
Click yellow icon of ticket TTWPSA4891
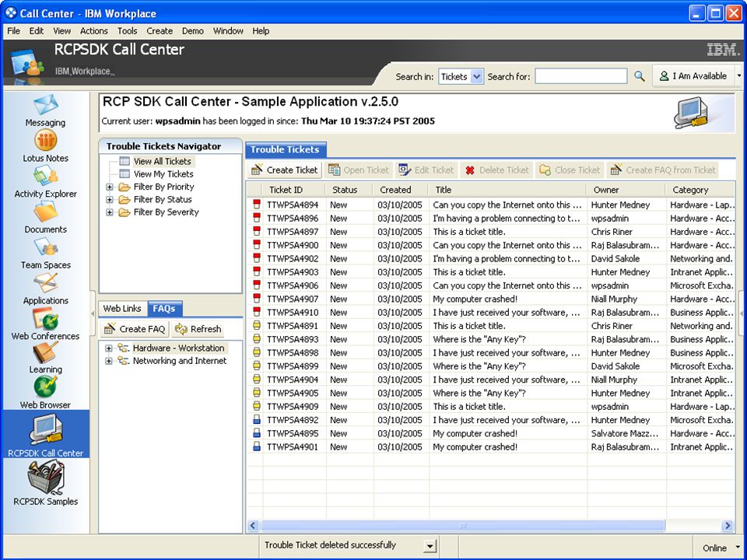pos(257,326)
